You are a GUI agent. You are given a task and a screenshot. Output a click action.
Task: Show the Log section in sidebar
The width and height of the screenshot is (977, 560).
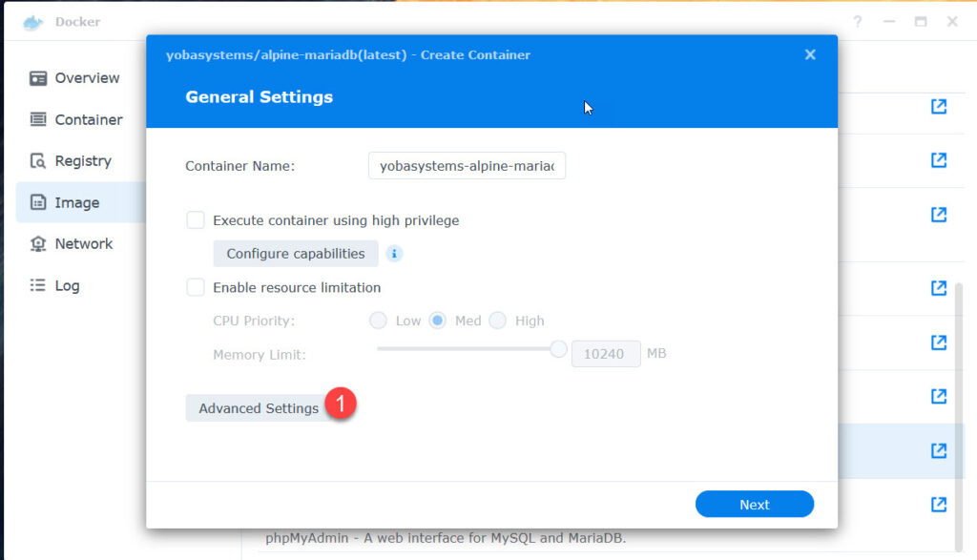tap(54, 285)
